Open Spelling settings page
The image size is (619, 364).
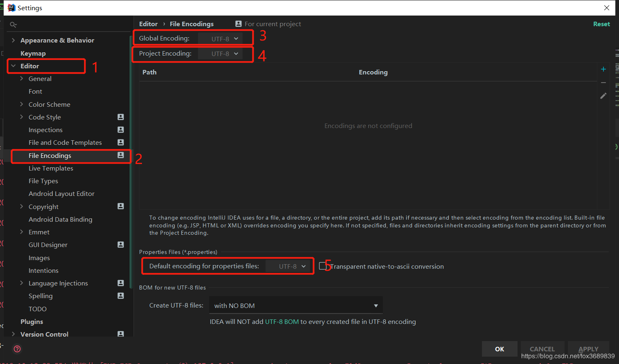41,296
